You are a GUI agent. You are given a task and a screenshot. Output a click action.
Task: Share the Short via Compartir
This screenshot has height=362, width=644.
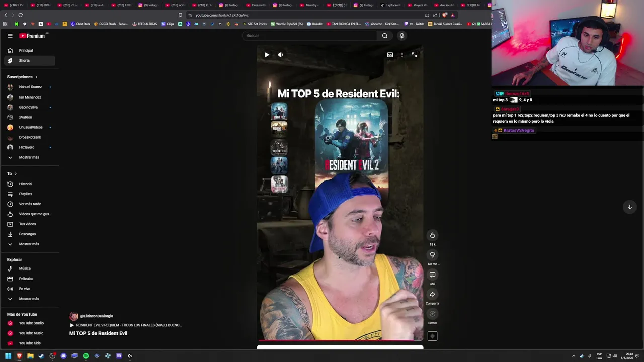coord(432,294)
